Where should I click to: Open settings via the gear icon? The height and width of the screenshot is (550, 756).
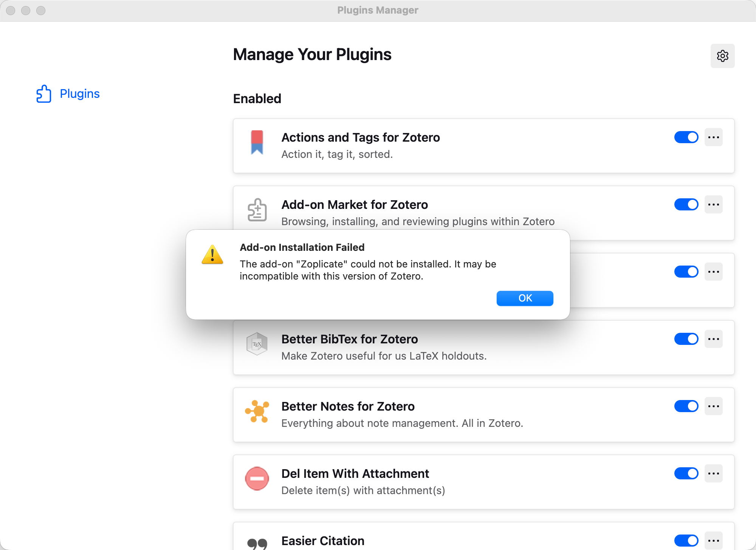click(722, 56)
